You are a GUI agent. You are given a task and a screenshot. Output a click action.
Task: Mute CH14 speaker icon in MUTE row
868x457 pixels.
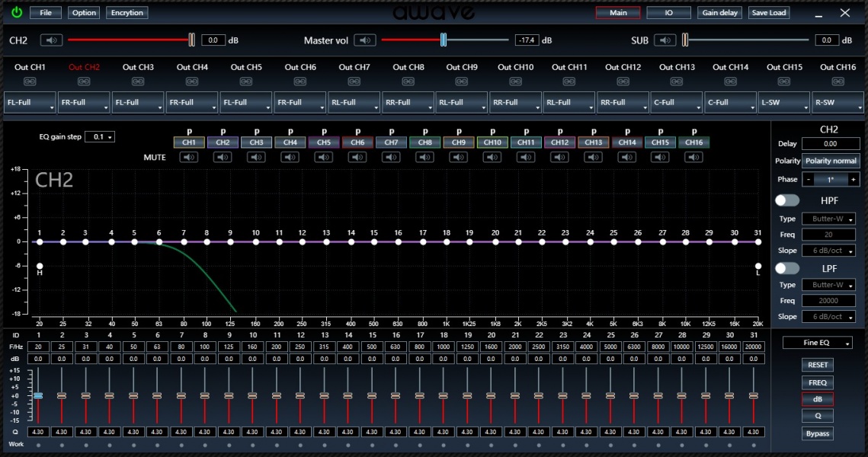point(627,157)
